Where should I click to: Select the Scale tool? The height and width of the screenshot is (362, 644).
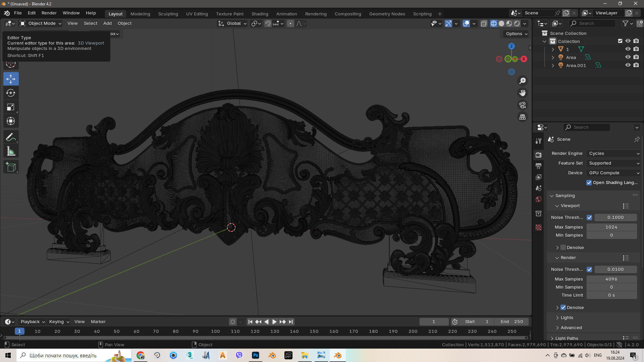point(11,107)
